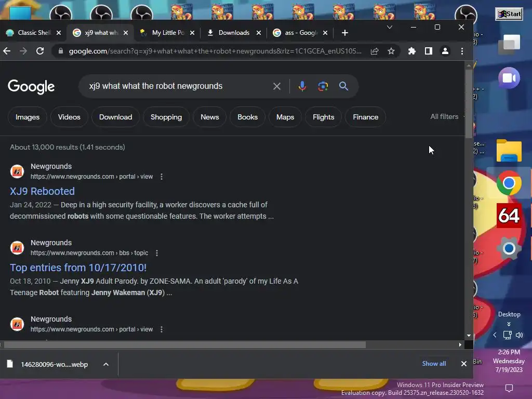The width and height of the screenshot is (532, 399).
Task: View site information via lock icon
Action: (x=61, y=51)
